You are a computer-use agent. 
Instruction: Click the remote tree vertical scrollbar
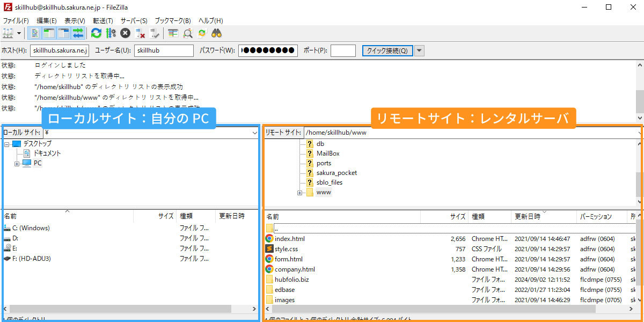tap(640, 184)
